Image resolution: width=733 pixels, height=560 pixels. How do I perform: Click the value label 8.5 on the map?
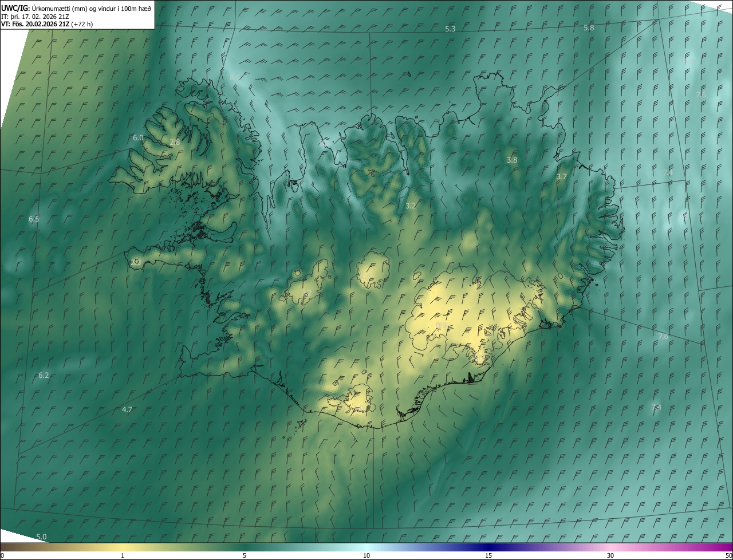pyautogui.click(x=235, y=77)
